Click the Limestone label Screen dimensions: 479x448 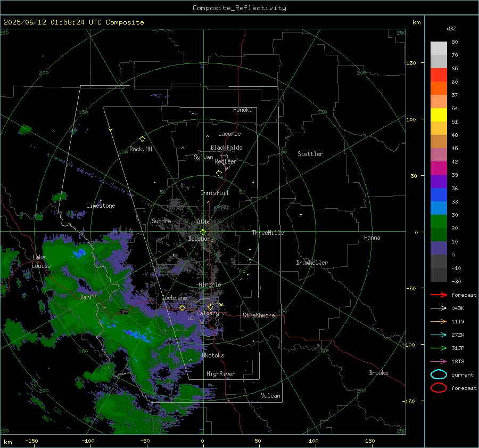coord(101,206)
